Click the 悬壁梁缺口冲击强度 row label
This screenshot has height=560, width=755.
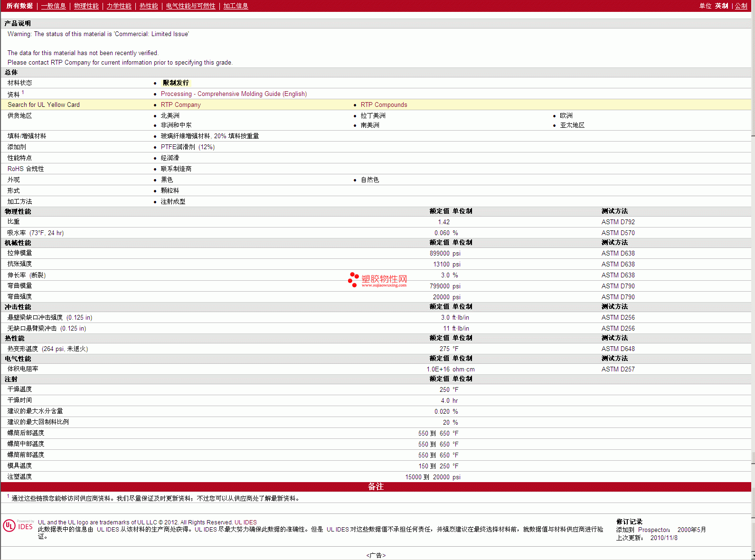50,318
